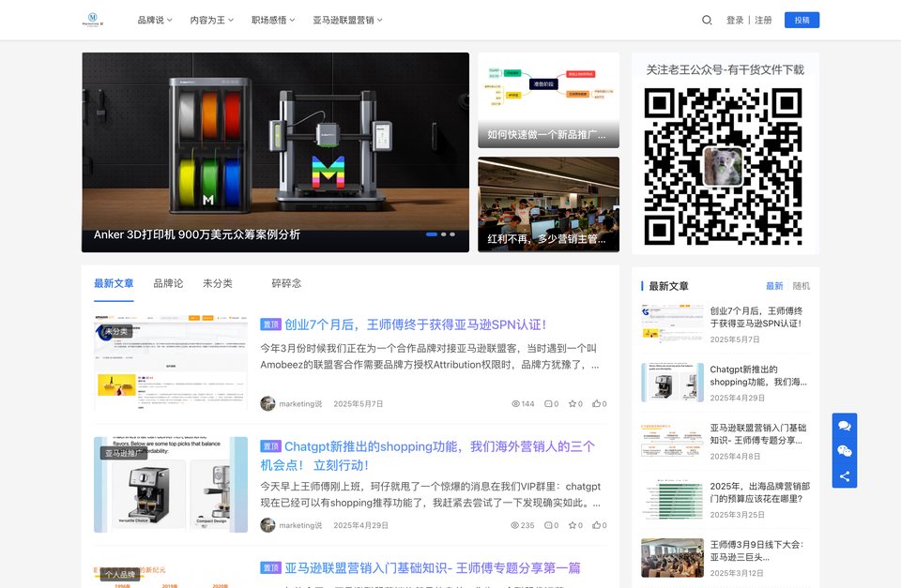Click thumbs-up icon on SPN认证 article

click(597, 403)
